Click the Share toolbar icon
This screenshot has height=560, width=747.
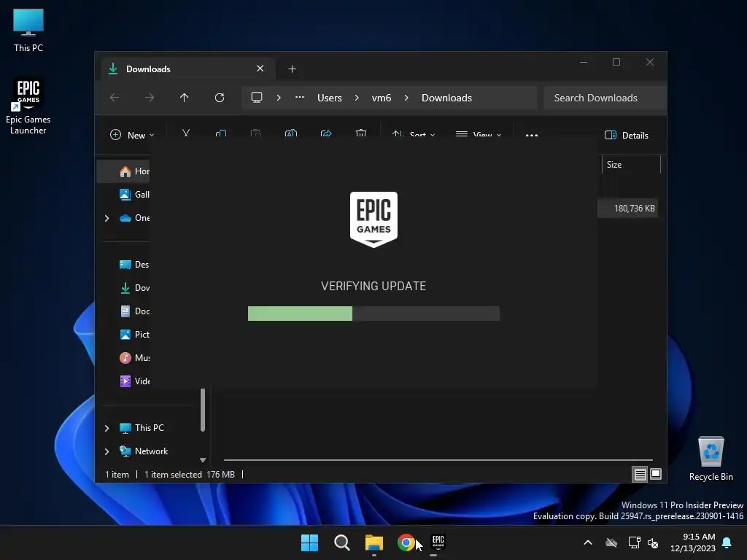pos(326,134)
